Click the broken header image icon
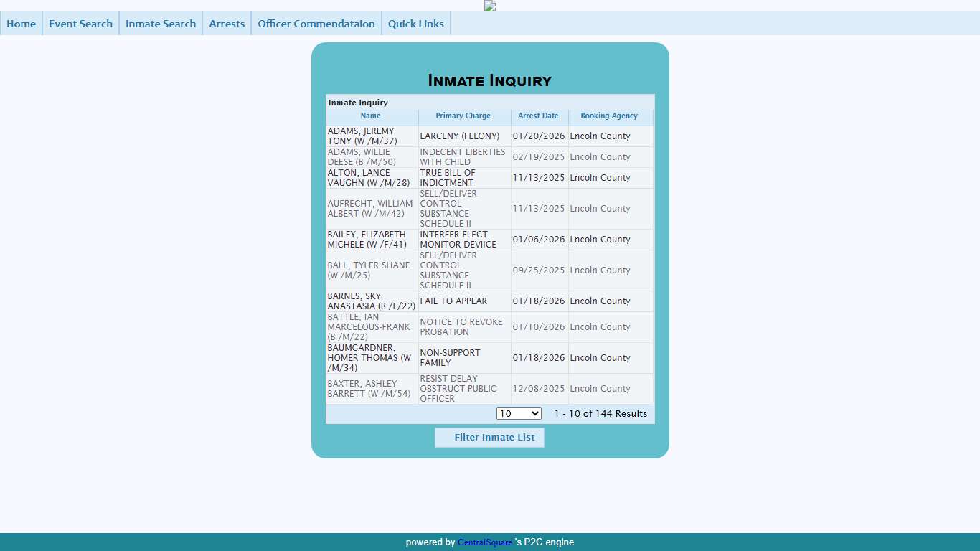Screen dimensions: 980x551 [x=490, y=6]
